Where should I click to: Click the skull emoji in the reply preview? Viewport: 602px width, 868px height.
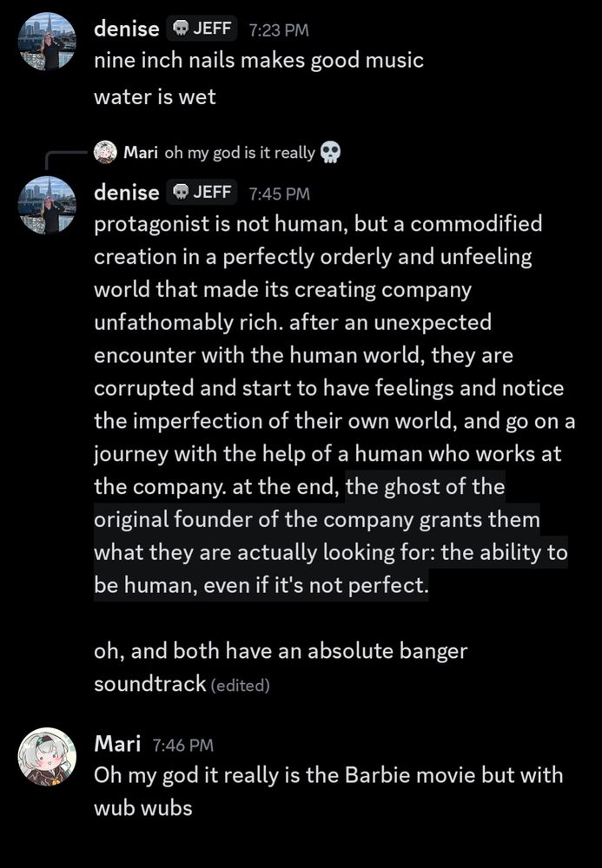coord(330,153)
